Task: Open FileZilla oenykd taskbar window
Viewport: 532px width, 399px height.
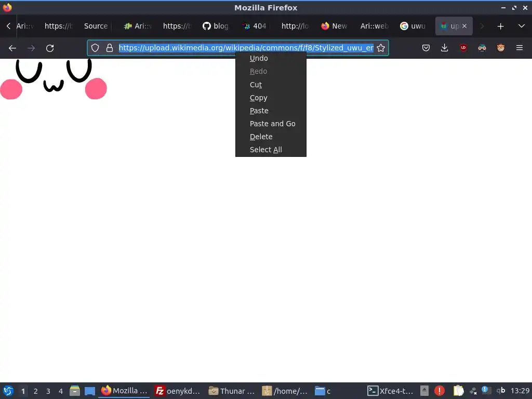Action: pyautogui.click(x=178, y=391)
